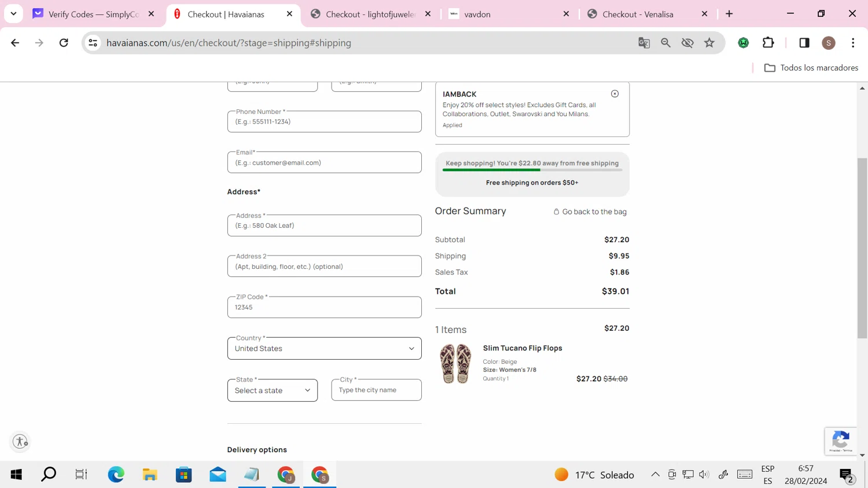
Task: Click Slim Tucano Flip Flops product name
Action: [x=523, y=348]
